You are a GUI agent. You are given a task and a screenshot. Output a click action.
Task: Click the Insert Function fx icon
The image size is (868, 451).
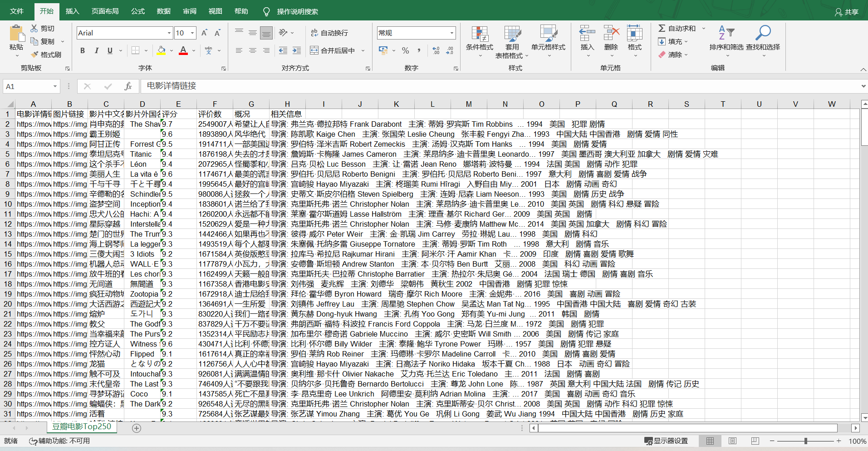click(128, 86)
